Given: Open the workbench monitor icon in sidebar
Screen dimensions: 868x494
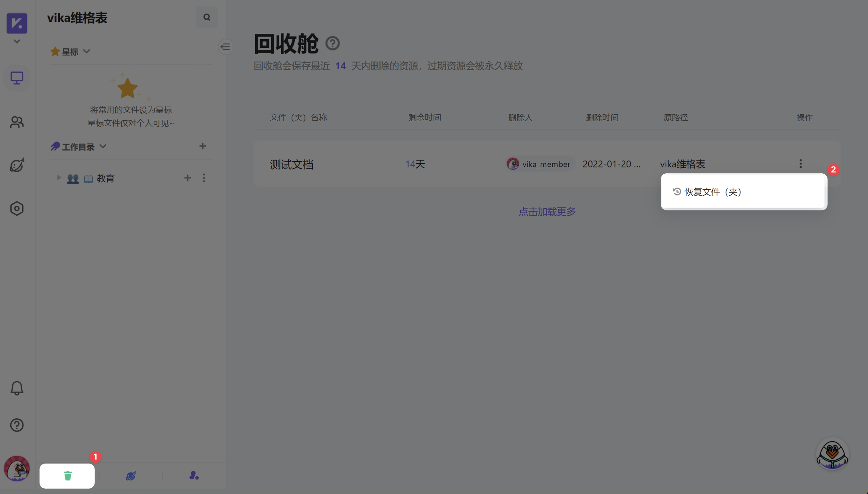Looking at the screenshot, I should pos(17,78).
